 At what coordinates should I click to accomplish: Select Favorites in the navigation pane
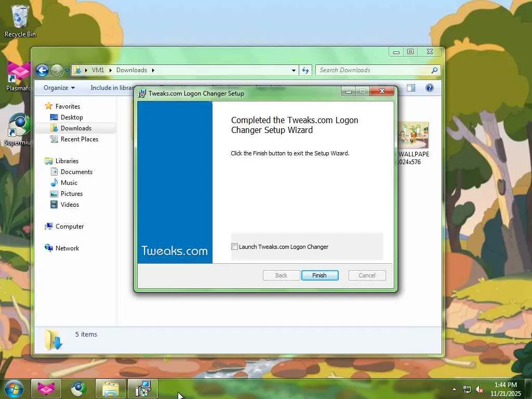[68, 107]
